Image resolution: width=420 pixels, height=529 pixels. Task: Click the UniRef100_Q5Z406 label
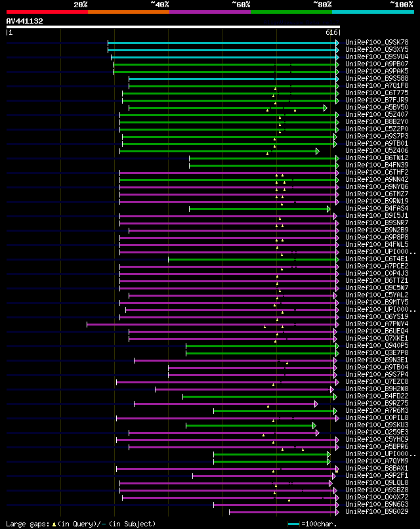377,151
